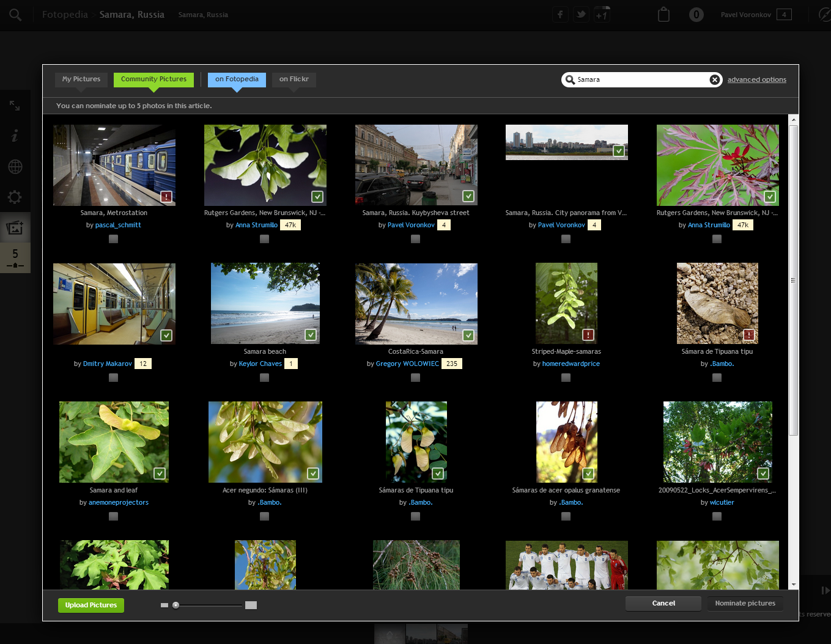Share the page via Facebook icon
Viewport: 831px width, 644px height.
click(560, 15)
